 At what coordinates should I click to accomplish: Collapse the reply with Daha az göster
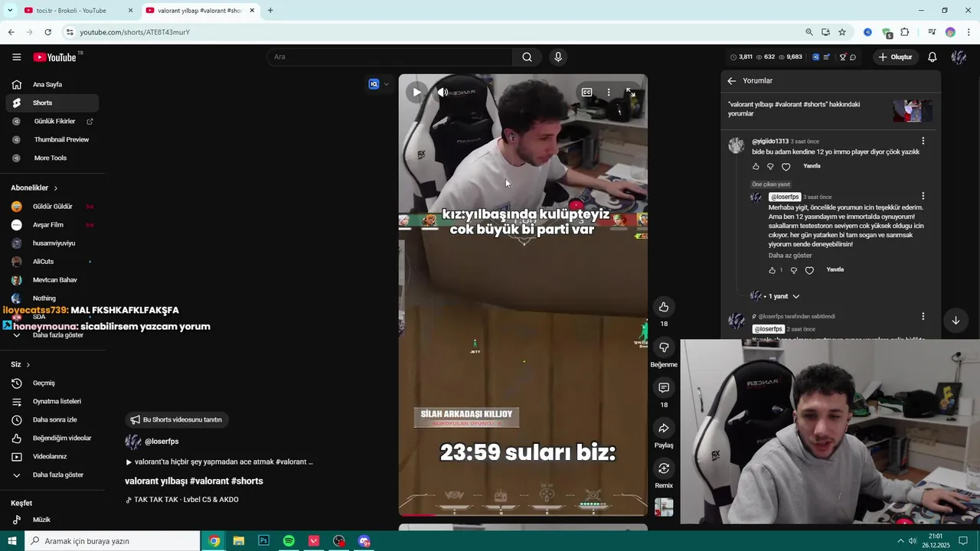point(790,256)
